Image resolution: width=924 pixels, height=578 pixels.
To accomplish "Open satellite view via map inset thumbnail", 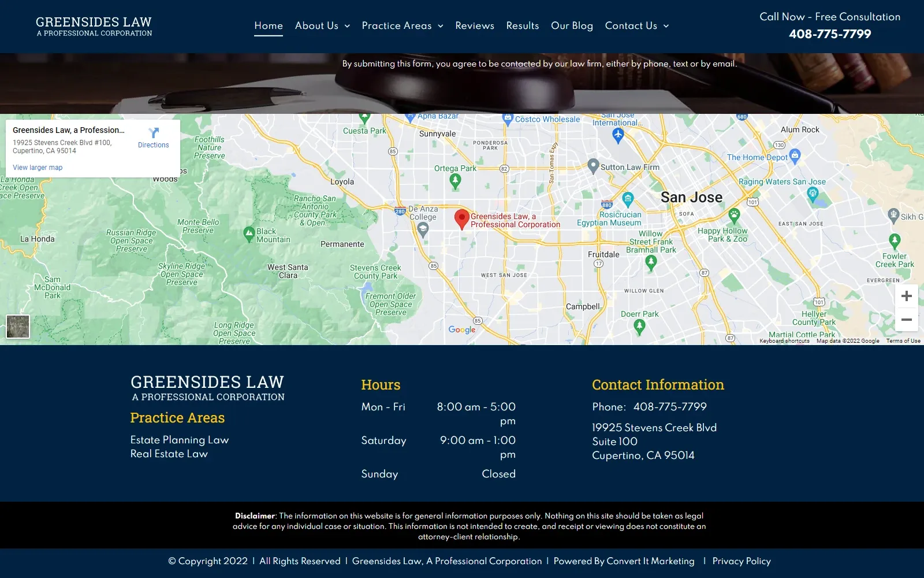I will pyautogui.click(x=18, y=327).
